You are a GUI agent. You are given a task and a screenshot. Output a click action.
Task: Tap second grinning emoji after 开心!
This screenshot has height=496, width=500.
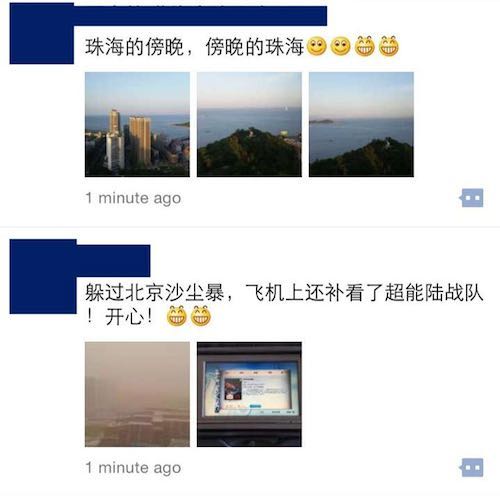[x=201, y=316]
